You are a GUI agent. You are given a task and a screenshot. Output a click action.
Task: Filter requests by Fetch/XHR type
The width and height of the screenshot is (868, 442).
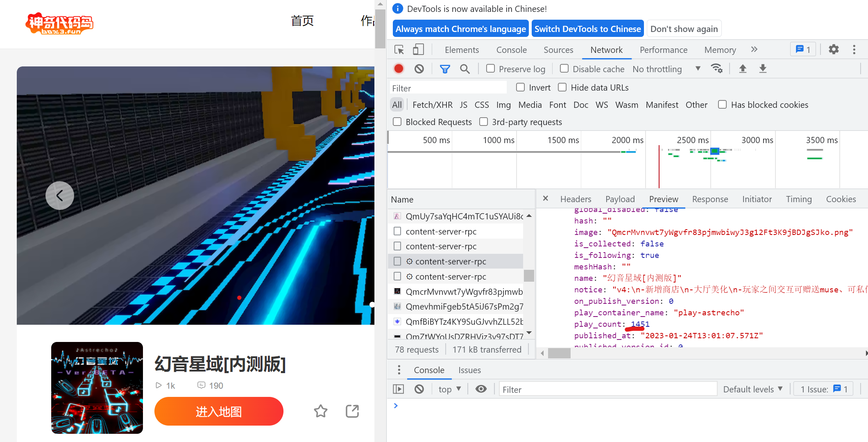coord(433,105)
